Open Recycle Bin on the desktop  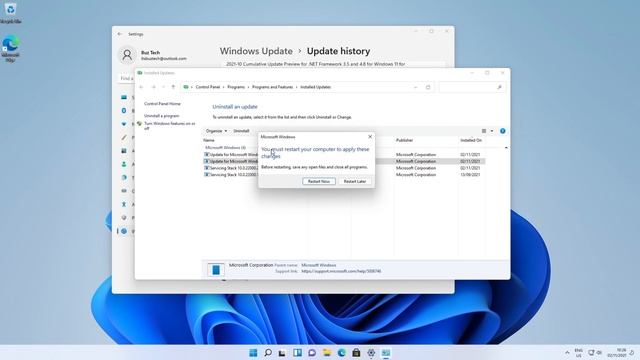[x=10, y=12]
